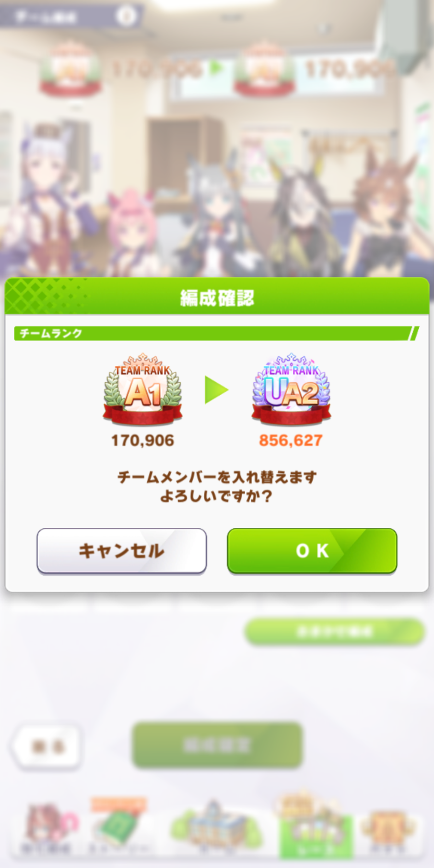Click the A1 team rank badge

pos(142,389)
